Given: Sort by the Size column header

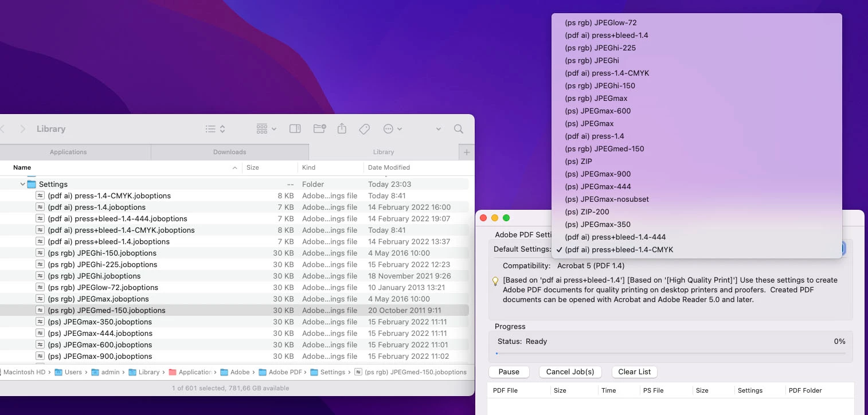Looking at the screenshot, I should tap(253, 167).
